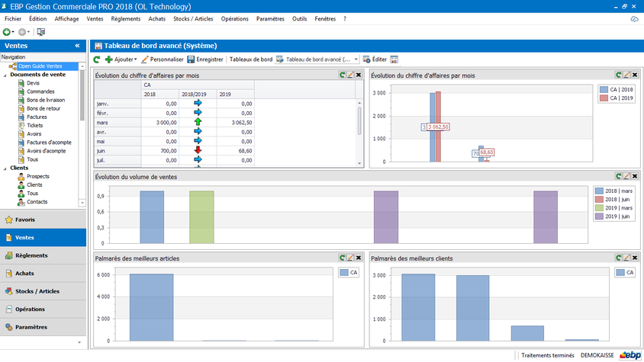Click the screen display toolbar icon
Screen dimensions: 644x362
click(x=40, y=32)
